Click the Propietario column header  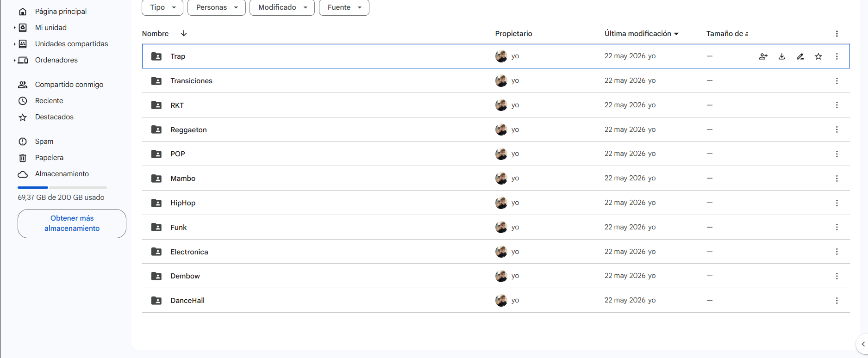[x=513, y=34]
